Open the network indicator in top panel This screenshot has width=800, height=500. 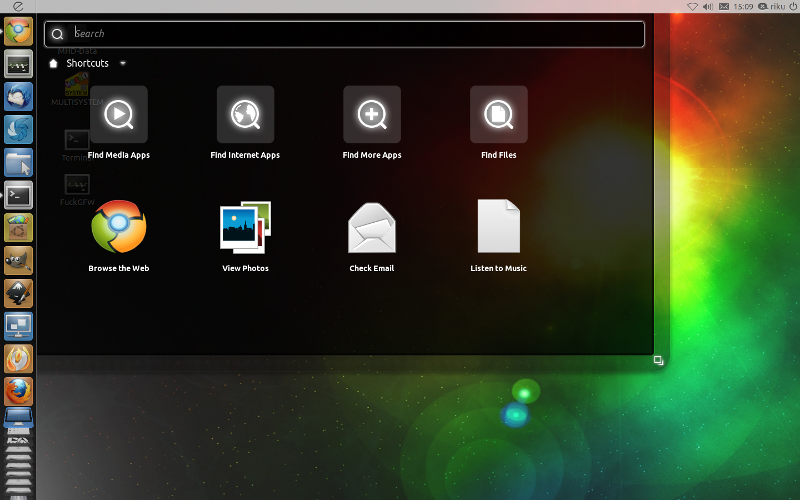(x=692, y=7)
